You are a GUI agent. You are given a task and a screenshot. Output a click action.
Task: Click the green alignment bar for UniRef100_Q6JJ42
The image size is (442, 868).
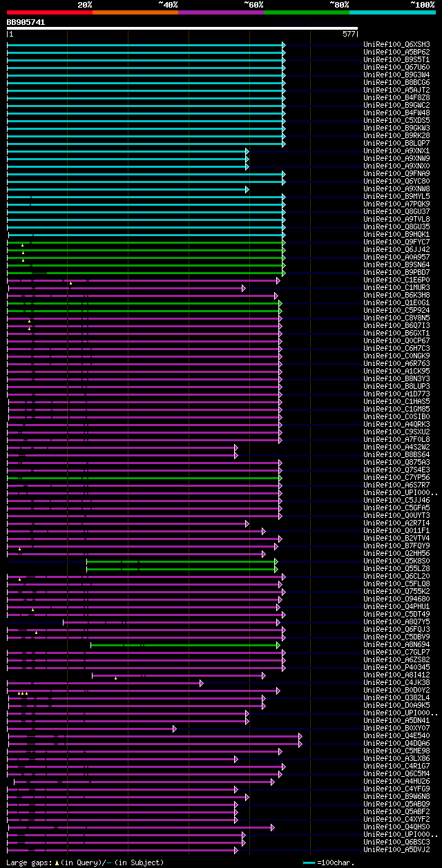[x=146, y=249]
